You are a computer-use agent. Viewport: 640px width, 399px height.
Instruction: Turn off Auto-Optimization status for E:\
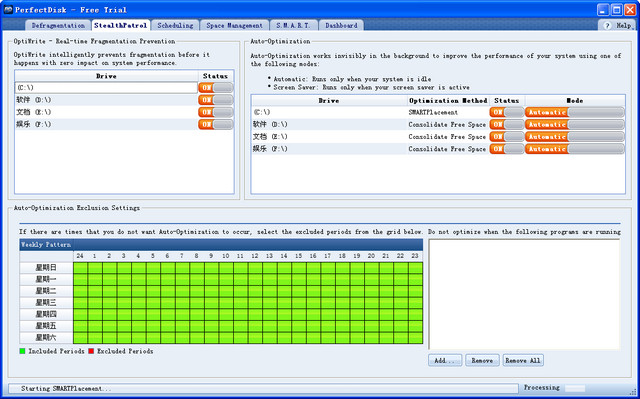point(507,137)
